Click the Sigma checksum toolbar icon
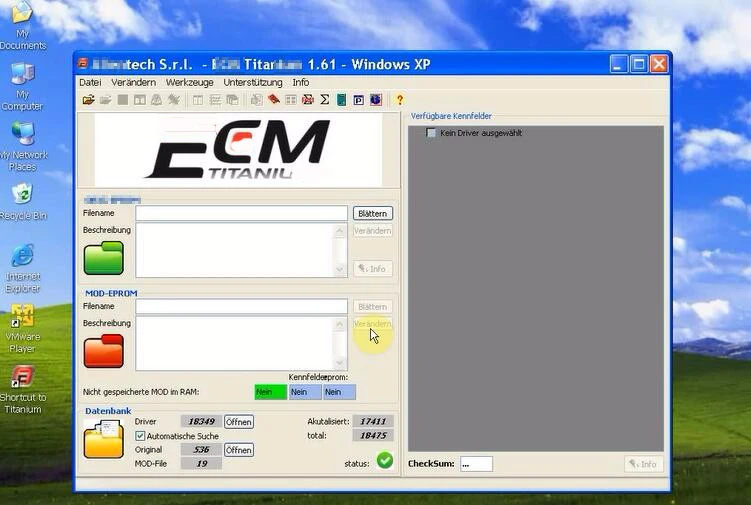751x505 pixels. click(x=325, y=99)
